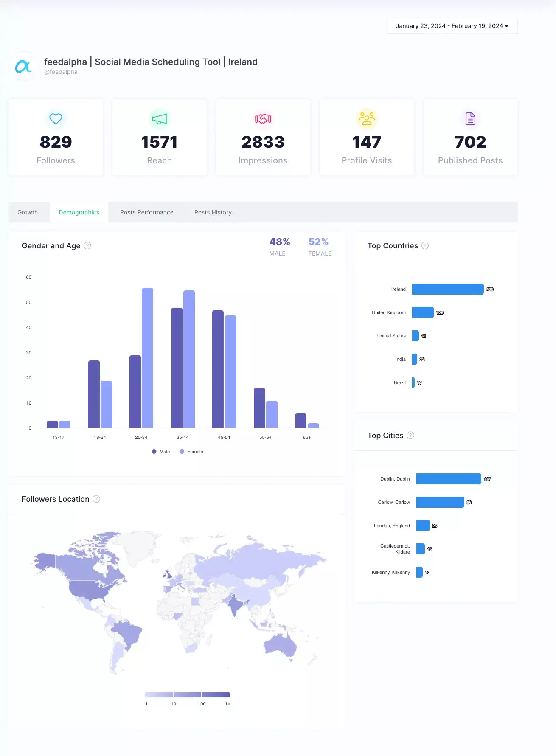Click the 829 Followers number
Viewport: 556px width, 756px height.
pos(56,142)
